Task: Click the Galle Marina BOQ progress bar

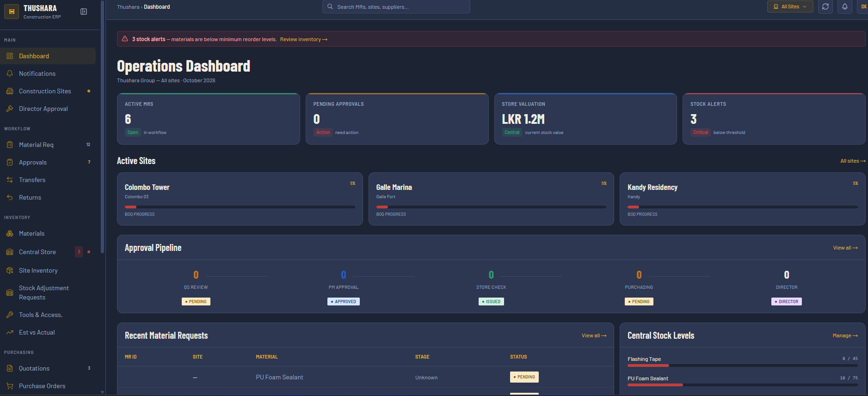Action: point(491,207)
